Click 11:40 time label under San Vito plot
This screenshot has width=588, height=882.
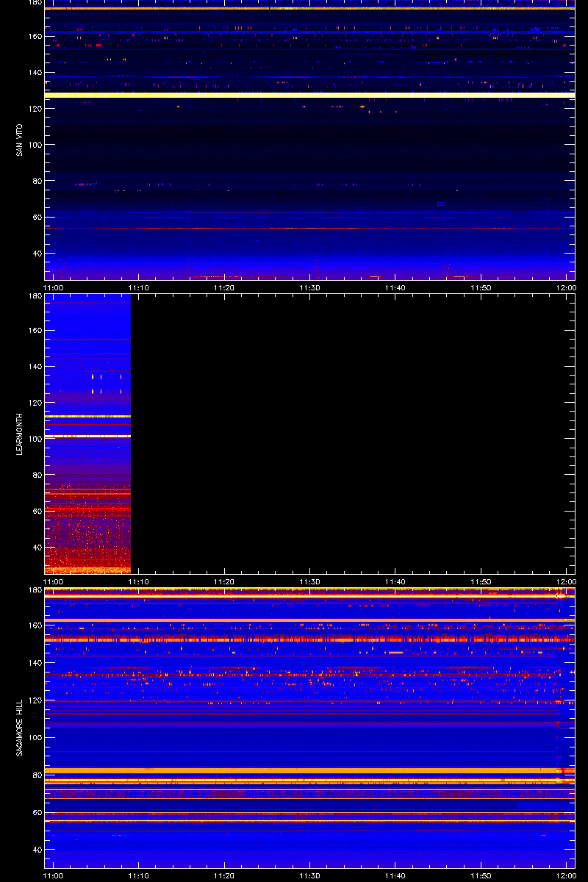(x=395, y=287)
